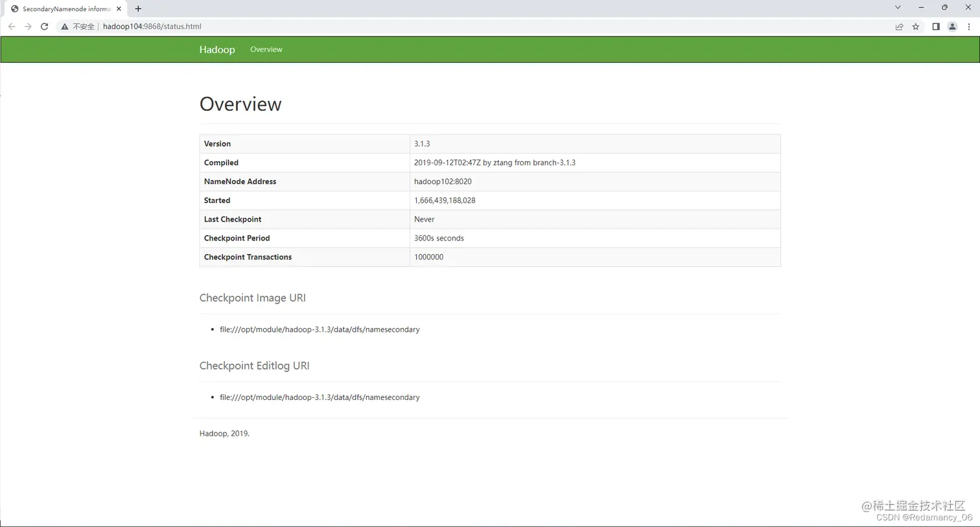The image size is (980, 527).
Task: Open the Overview navigation item
Action: pyautogui.click(x=266, y=49)
